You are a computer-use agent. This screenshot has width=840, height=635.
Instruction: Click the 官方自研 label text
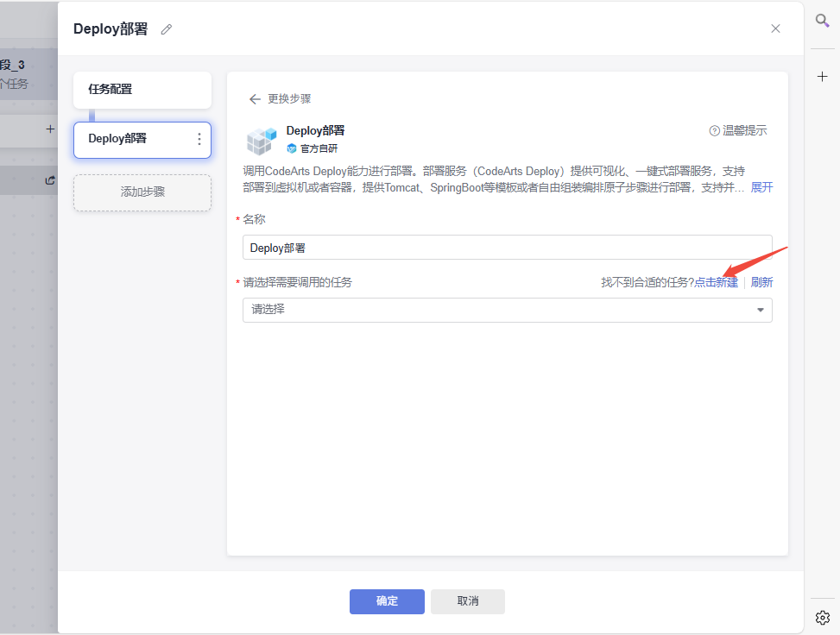coord(319,148)
